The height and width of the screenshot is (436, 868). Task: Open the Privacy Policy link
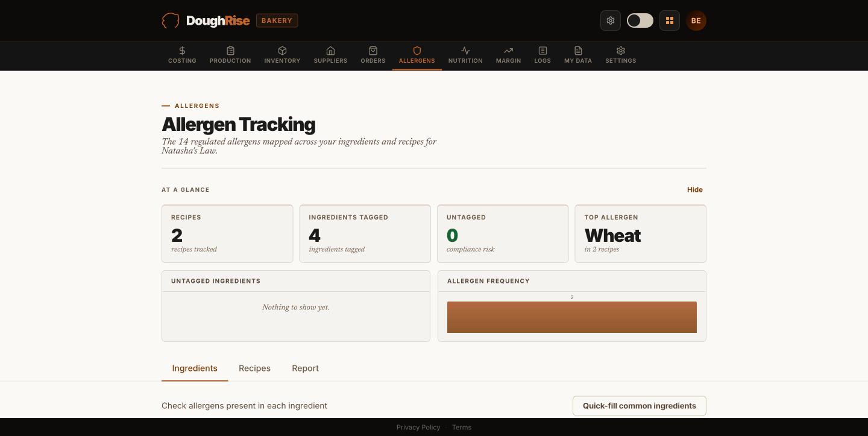point(418,428)
